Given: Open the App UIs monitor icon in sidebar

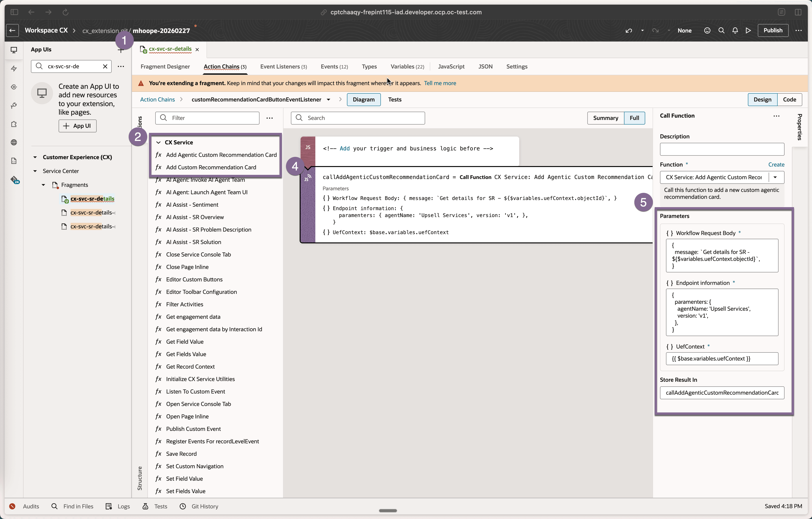Looking at the screenshot, I should [14, 50].
